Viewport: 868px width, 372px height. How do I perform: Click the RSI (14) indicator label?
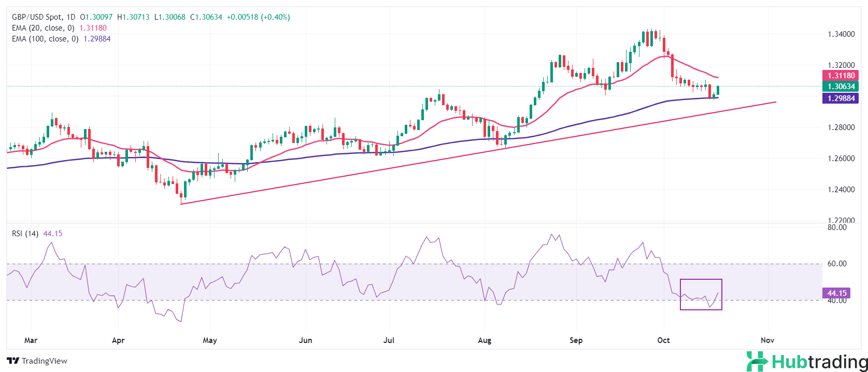click(25, 234)
